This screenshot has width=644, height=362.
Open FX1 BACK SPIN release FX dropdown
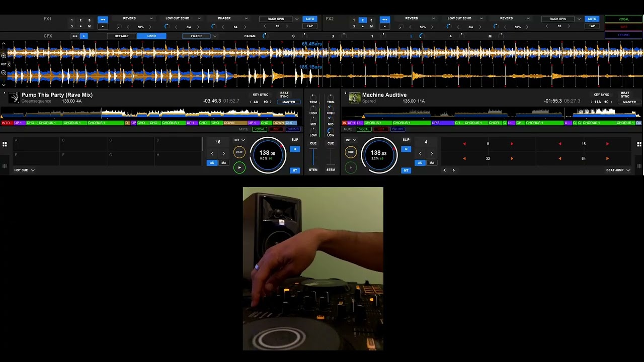click(297, 19)
